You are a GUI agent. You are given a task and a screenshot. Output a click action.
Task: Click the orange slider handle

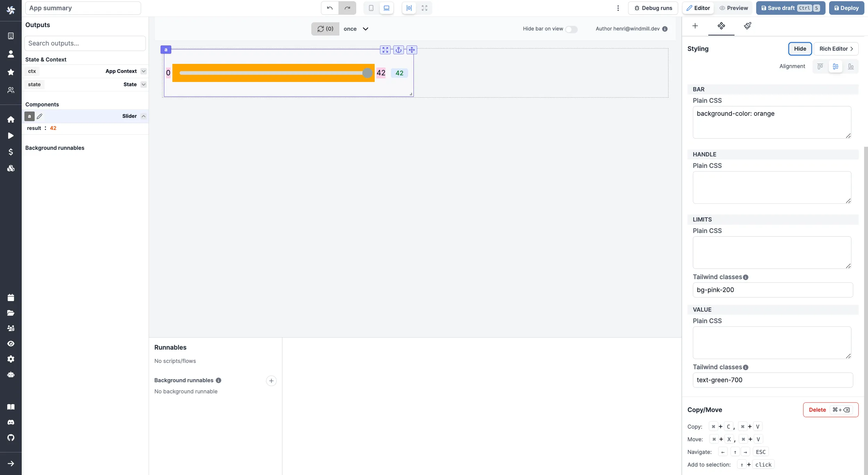click(x=367, y=73)
